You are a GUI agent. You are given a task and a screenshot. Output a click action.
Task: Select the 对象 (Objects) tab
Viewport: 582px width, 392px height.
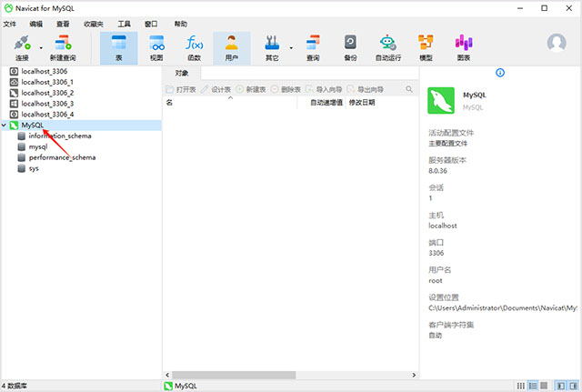pyautogui.click(x=182, y=73)
